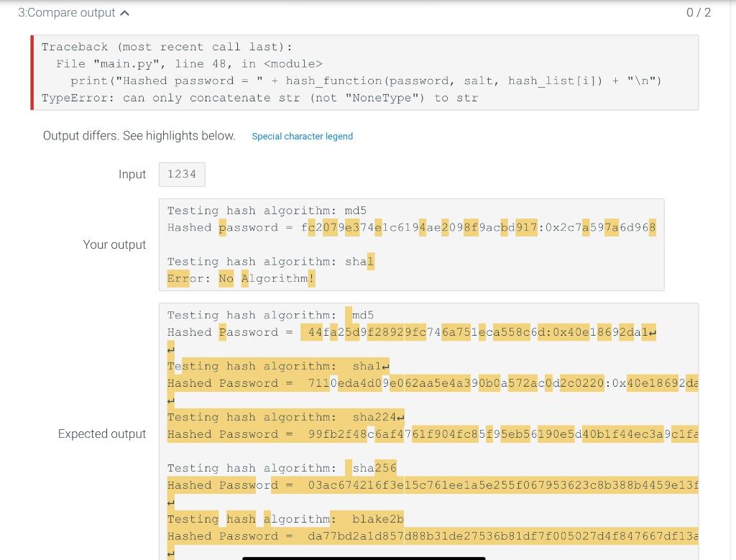The image size is (736, 560).
Task: Open the Special character legend
Action: click(x=302, y=136)
